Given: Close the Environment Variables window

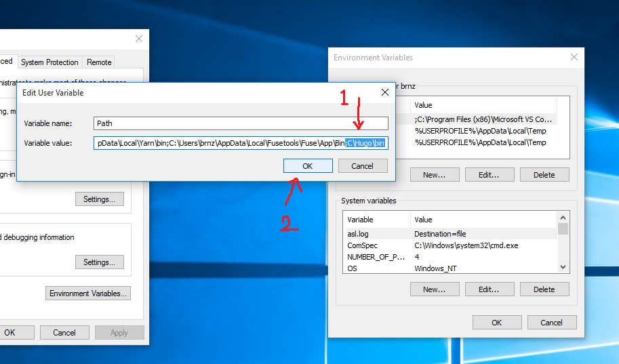Looking at the screenshot, I should 574,57.
